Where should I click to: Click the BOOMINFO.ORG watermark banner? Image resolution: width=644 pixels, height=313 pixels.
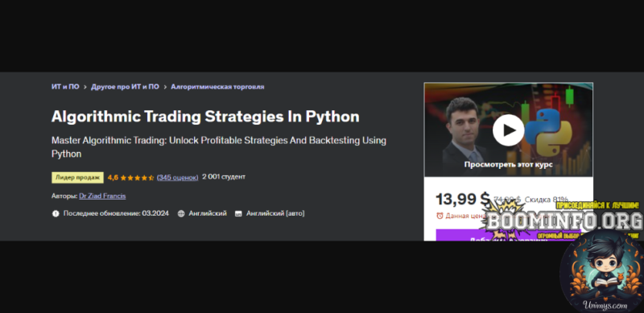tap(563, 221)
